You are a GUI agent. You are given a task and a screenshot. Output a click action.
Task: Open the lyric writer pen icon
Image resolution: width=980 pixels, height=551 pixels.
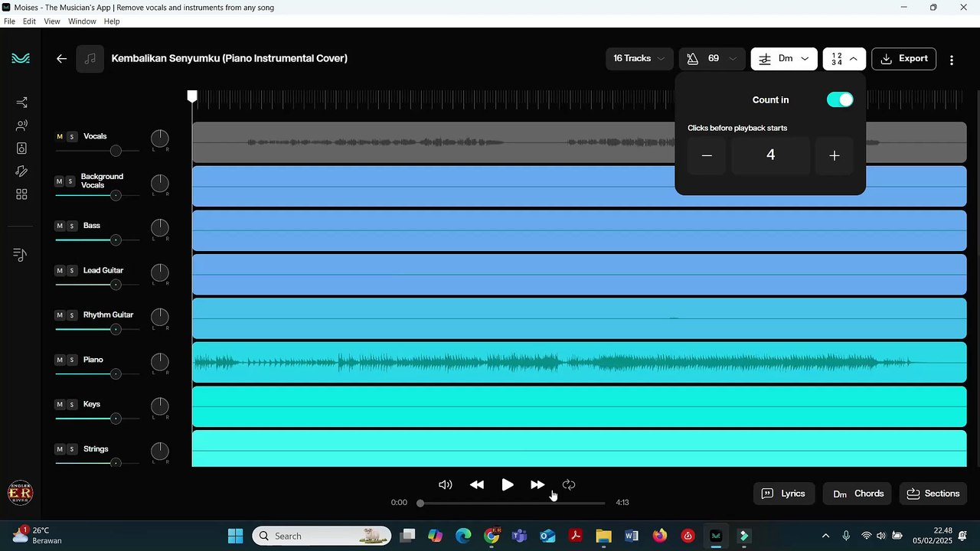21,171
